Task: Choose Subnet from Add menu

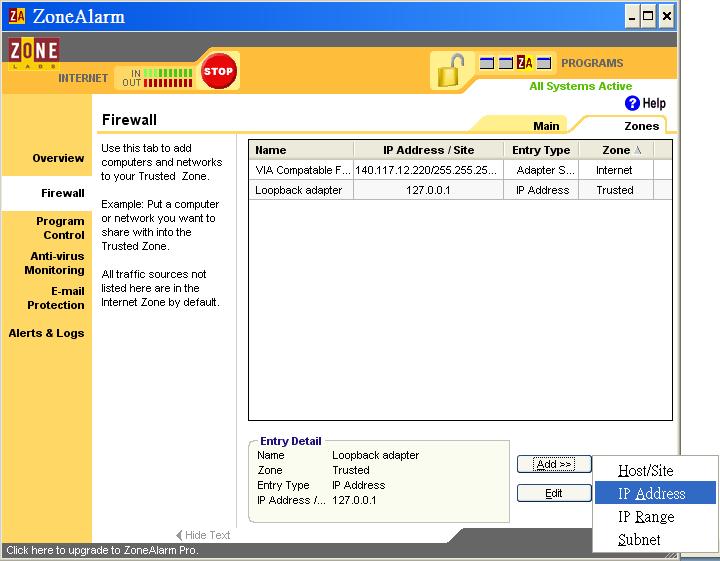Action: tap(655, 539)
